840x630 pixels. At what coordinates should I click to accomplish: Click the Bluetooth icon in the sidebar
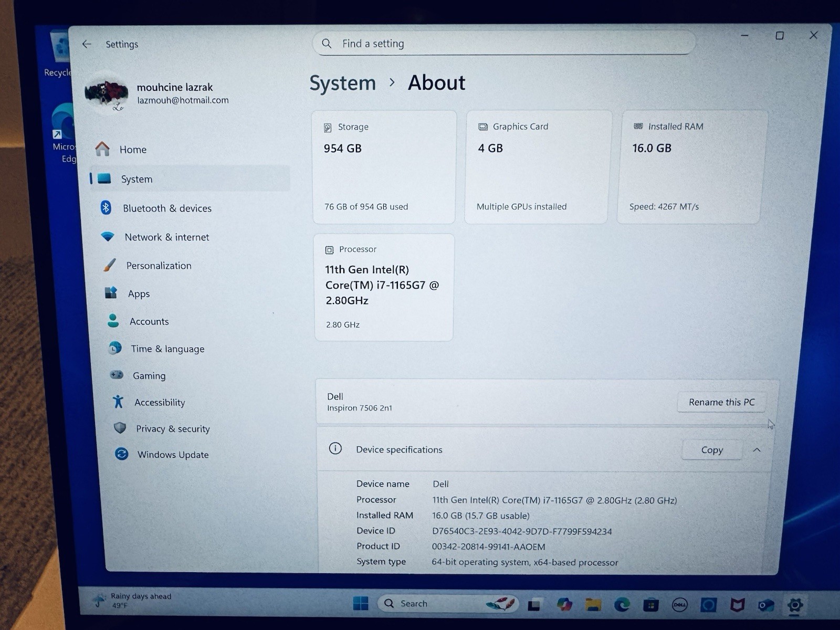(106, 207)
